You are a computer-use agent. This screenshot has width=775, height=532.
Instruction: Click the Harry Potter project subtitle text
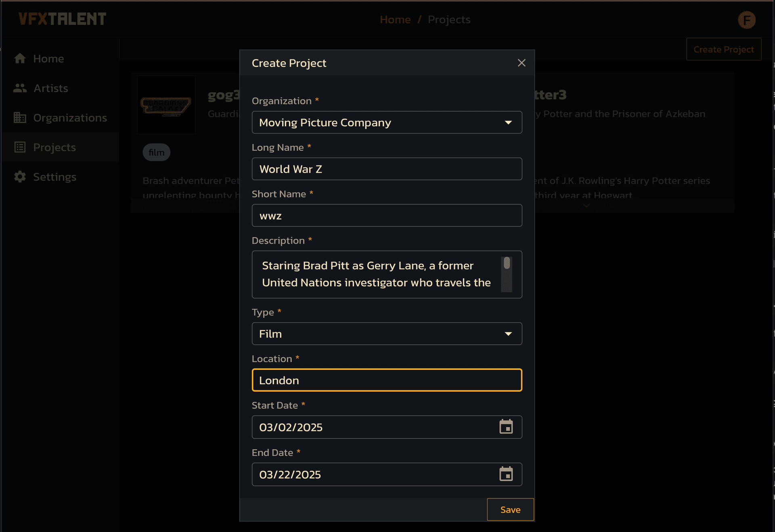(620, 114)
